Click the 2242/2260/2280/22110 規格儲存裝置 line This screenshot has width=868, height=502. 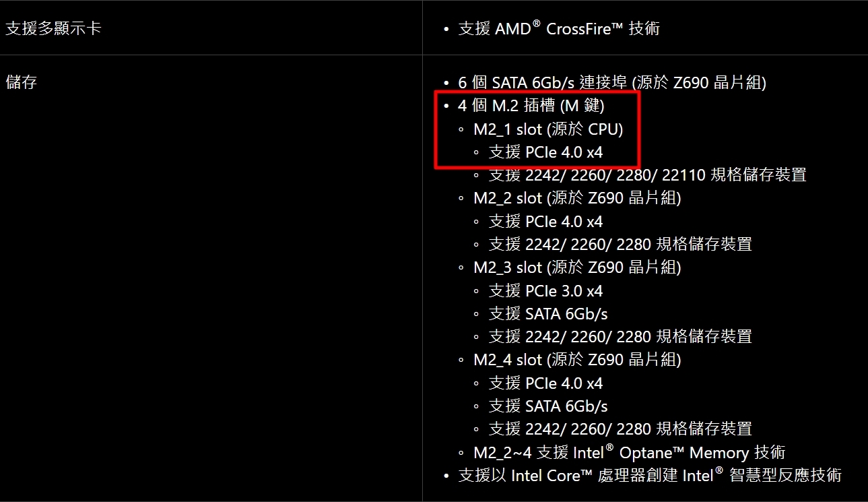tap(647, 175)
